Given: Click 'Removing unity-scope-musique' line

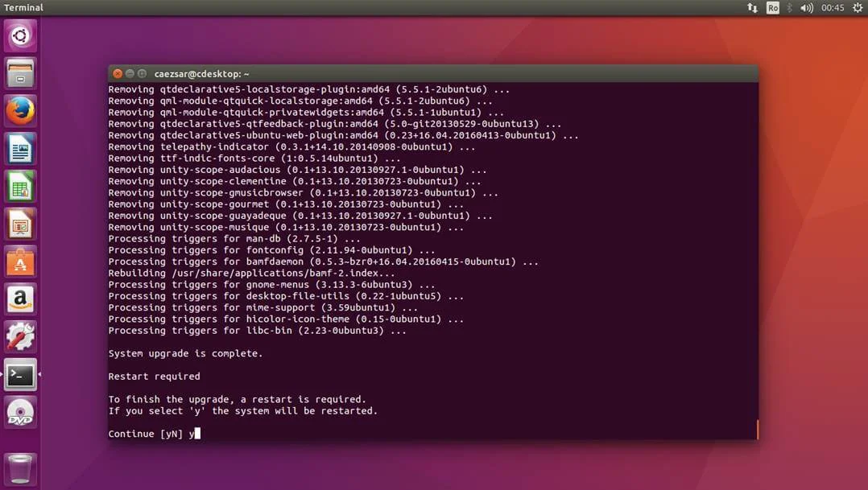Looking at the screenshot, I should point(286,228).
